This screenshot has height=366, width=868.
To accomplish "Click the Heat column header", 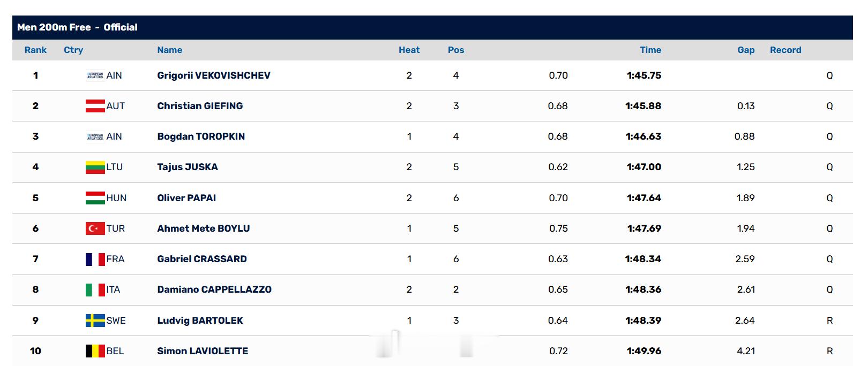I will (x=409, y=50).
